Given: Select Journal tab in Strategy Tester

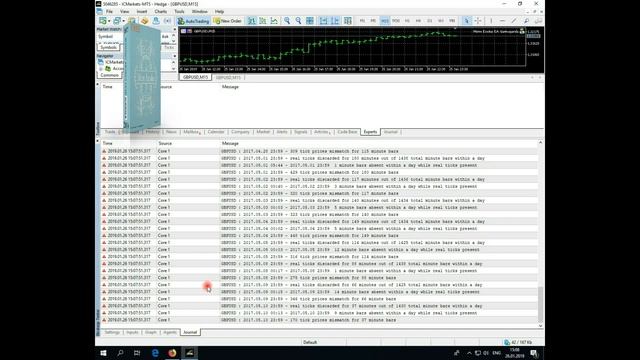Looking at the screenshot, I should (x=190, y=332).
